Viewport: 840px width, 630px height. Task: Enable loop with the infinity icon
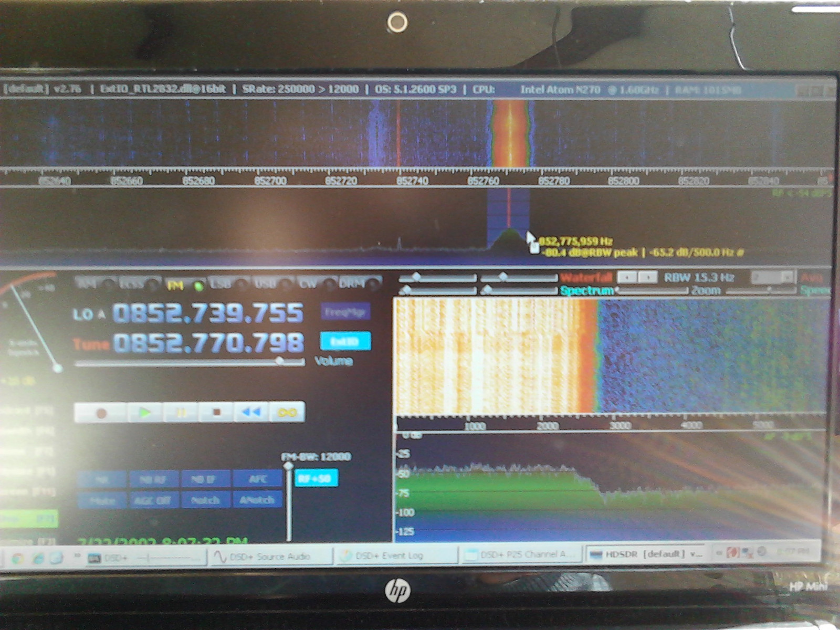pyautogui.click(x=288, y=413)
